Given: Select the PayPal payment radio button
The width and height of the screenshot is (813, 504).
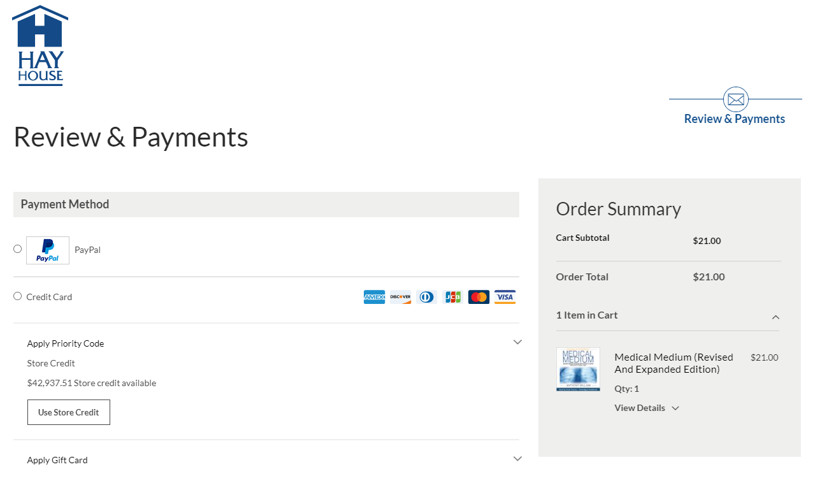Looking at the screenshot, I should tap(18, 249).
